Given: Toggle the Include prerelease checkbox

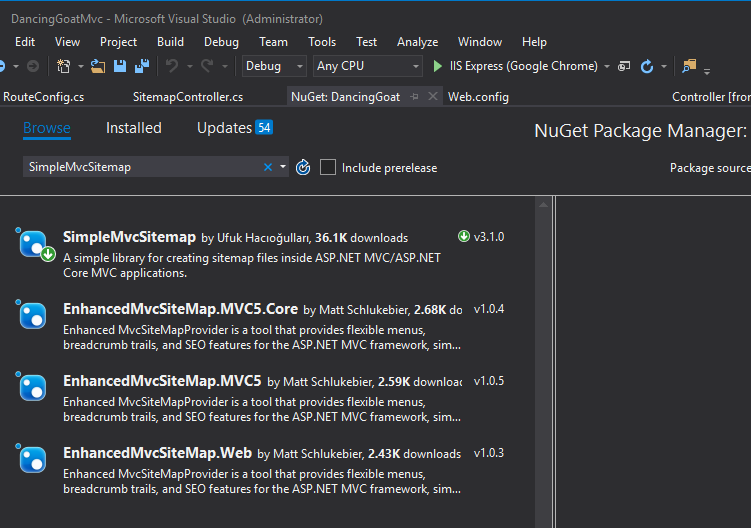Looking at the screenshot, I should click(328, 167).
